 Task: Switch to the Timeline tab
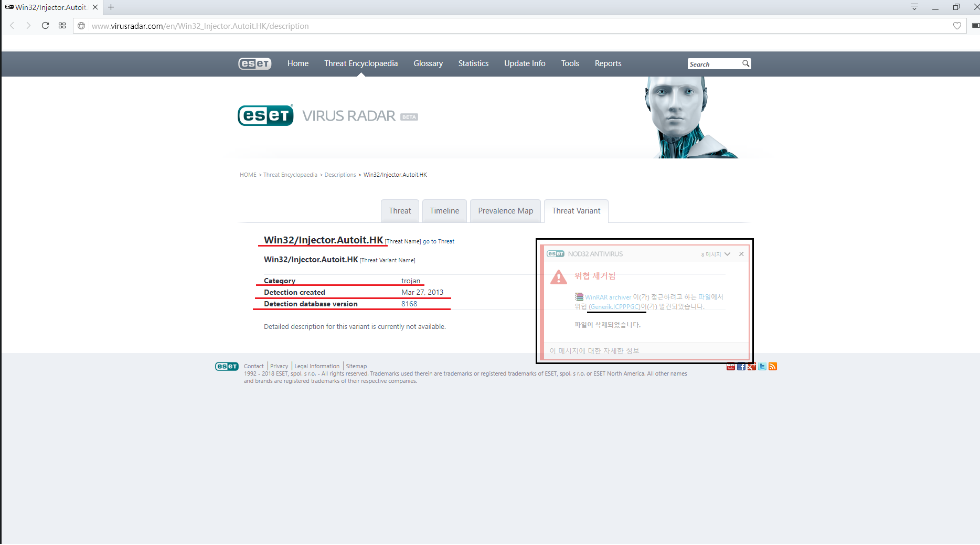coord(444,211)
